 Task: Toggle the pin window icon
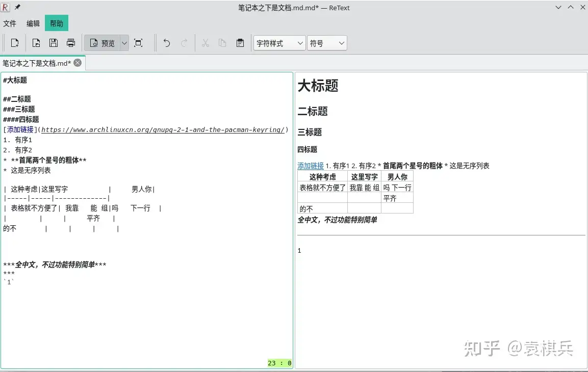click(18, 7)
